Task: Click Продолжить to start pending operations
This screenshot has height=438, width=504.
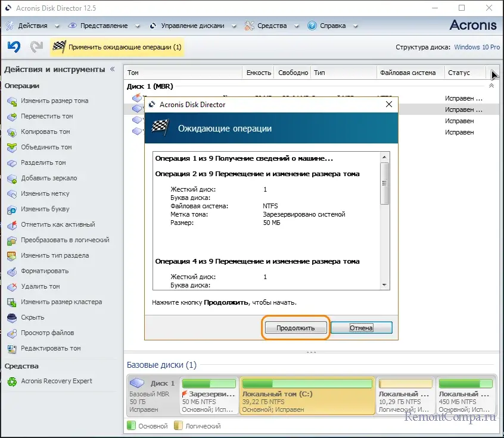Action: [x=295, y=328]
